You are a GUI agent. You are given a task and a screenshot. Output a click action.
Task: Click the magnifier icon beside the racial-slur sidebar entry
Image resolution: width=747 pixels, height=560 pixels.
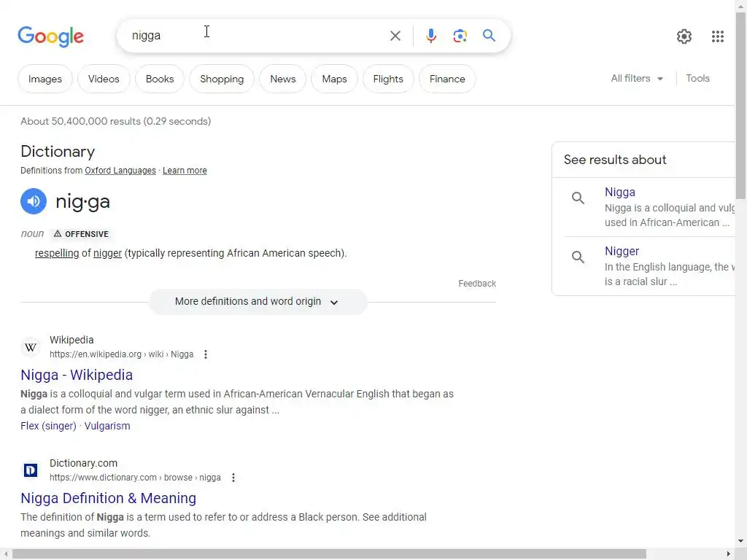click(x=578, y=257)
